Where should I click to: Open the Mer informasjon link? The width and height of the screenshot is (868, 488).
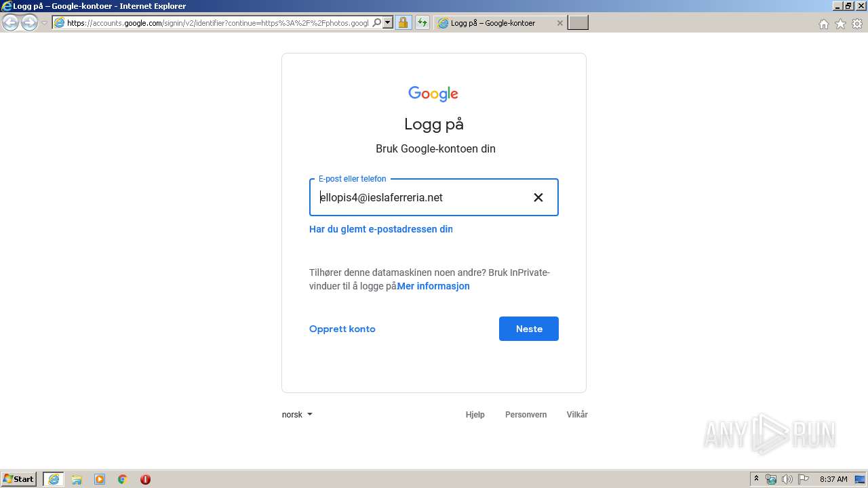click(433, 286)
